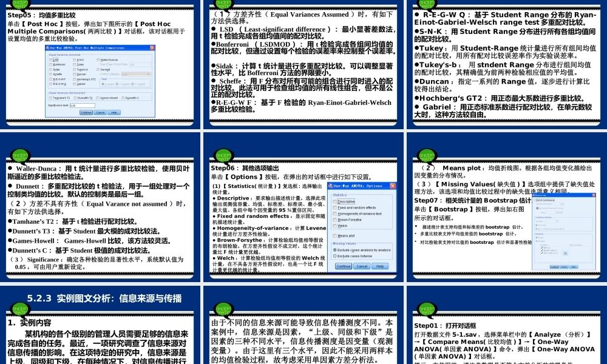Click Help in the Post Hoc dialog
Image resolution: width=607 pixels, height=364 pixels.
[x=114, y=112]
